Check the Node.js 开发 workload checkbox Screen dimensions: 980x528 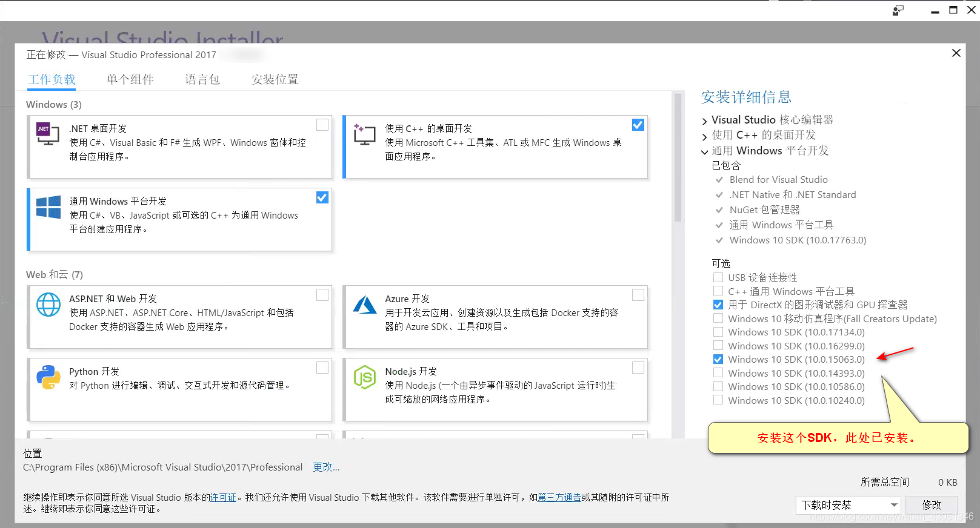[638, 368]
